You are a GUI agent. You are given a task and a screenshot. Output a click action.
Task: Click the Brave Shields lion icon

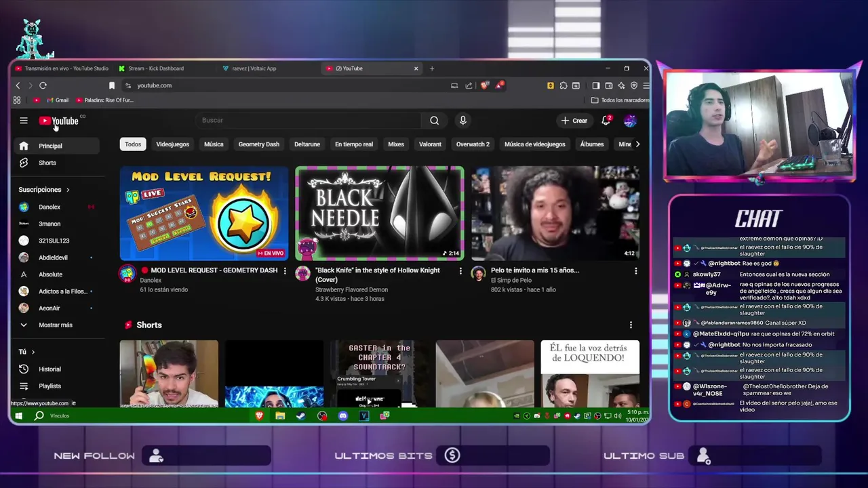coord(484,85)
